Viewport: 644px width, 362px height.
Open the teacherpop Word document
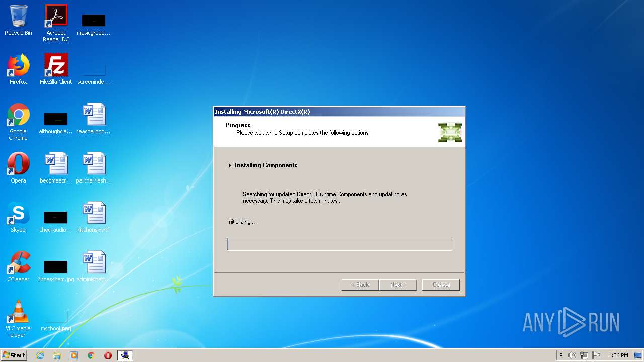click(94, 119)
